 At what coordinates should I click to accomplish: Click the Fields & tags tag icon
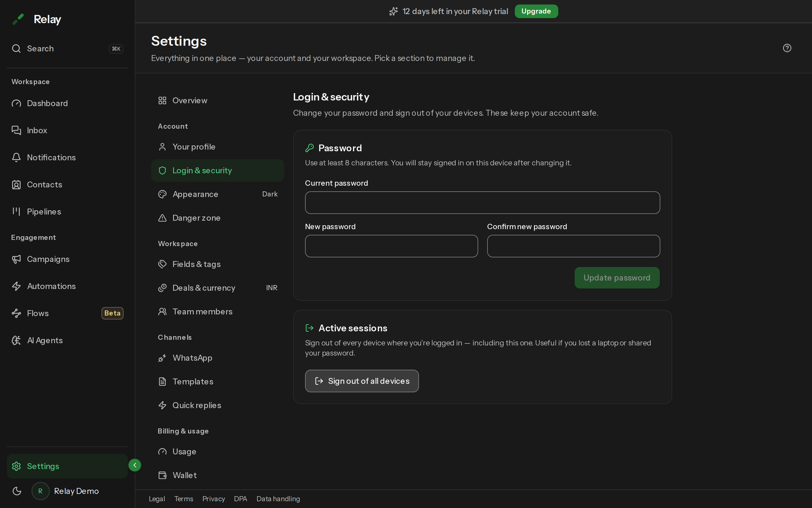click(162, 264)
